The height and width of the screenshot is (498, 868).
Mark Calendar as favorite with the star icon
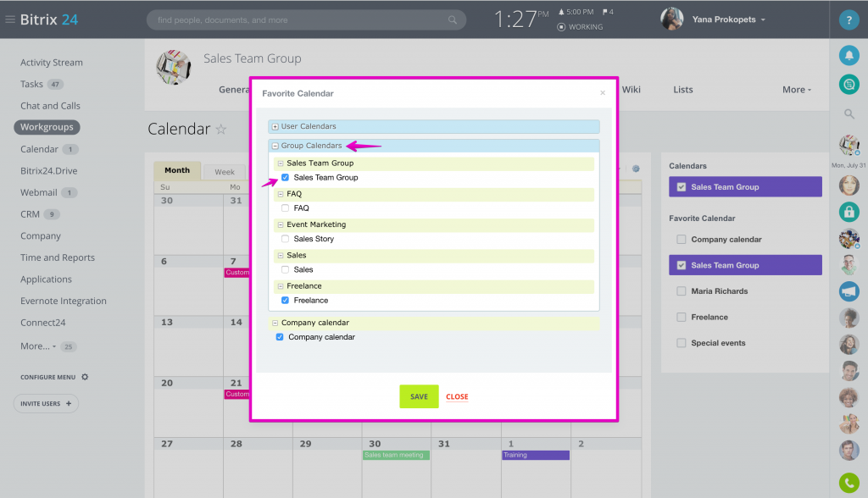(x=221, y=130)
